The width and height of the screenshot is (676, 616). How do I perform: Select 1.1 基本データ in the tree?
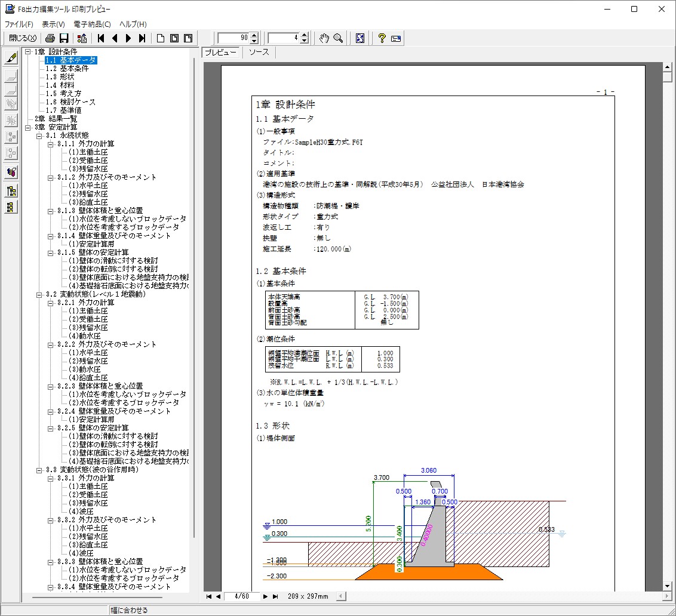71,60
